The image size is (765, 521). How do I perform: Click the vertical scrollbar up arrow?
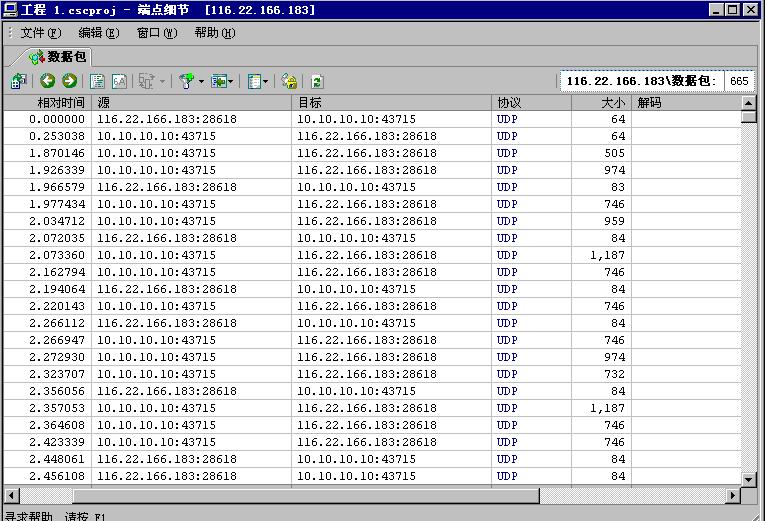click(x=748, y=102)
